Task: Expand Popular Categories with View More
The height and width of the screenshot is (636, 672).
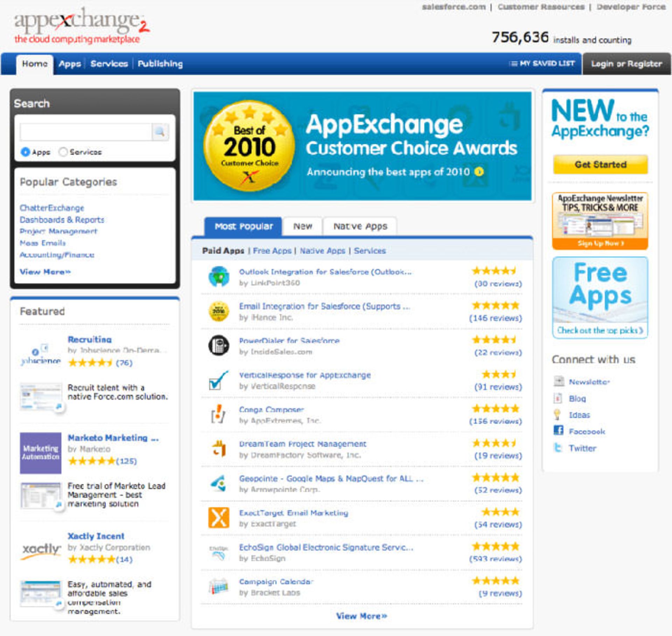Action: 45,272
